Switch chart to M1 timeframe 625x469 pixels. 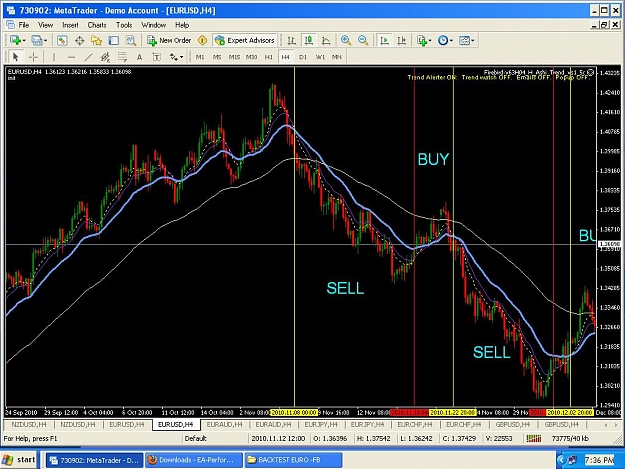point(200,57)
